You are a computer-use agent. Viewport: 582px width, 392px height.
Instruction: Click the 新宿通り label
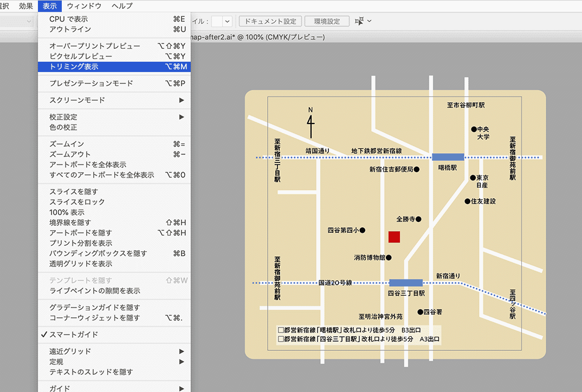pos(448,276)
